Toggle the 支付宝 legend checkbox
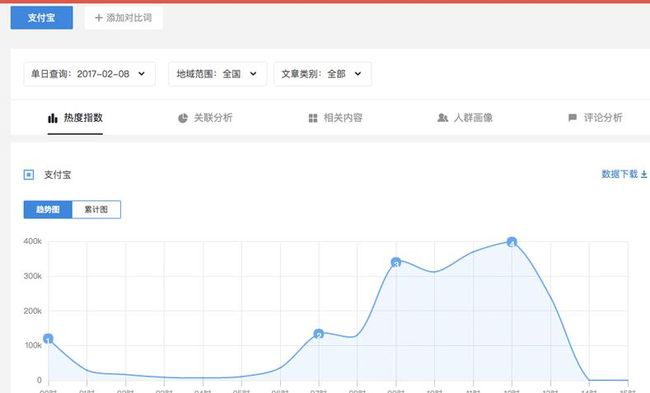This screenshot has height=393, width=650. (29, 175)
